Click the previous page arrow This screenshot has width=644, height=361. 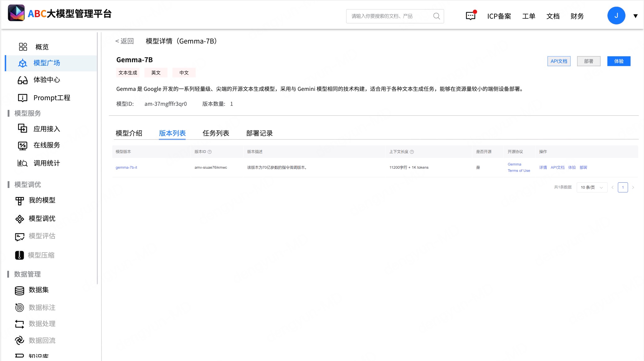pyautogui.click(x=613, y=187)
